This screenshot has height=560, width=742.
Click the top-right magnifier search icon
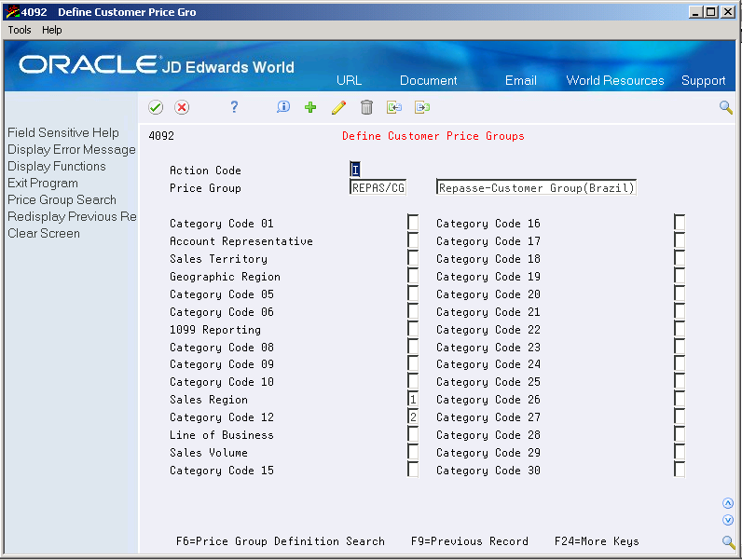coord(726,107)
